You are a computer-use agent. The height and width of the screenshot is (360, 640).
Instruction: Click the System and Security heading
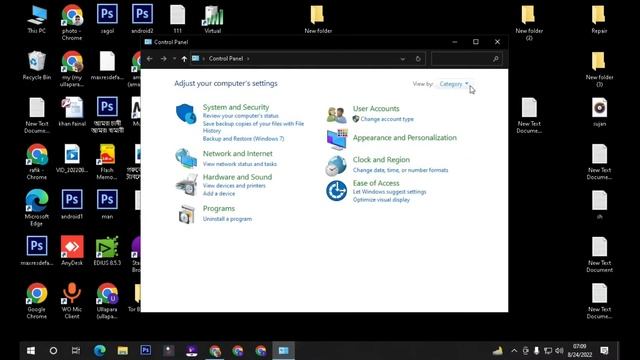(236, 107)
